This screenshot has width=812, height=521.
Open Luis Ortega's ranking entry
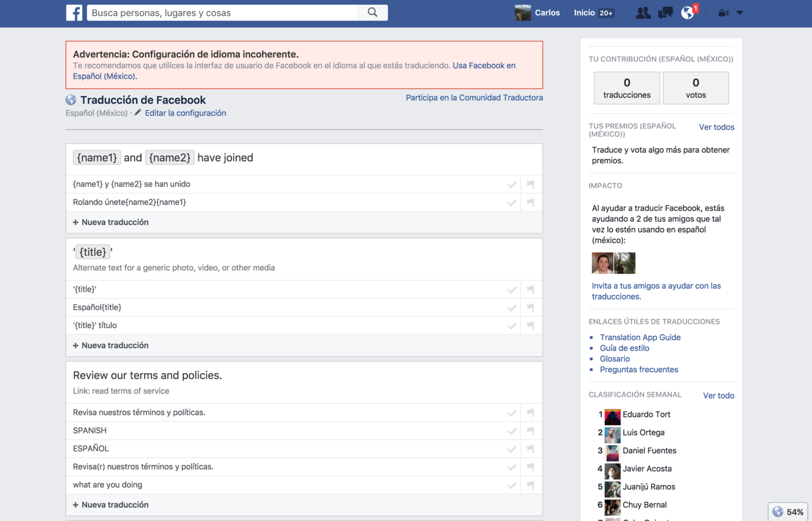(x=643, y=432)
